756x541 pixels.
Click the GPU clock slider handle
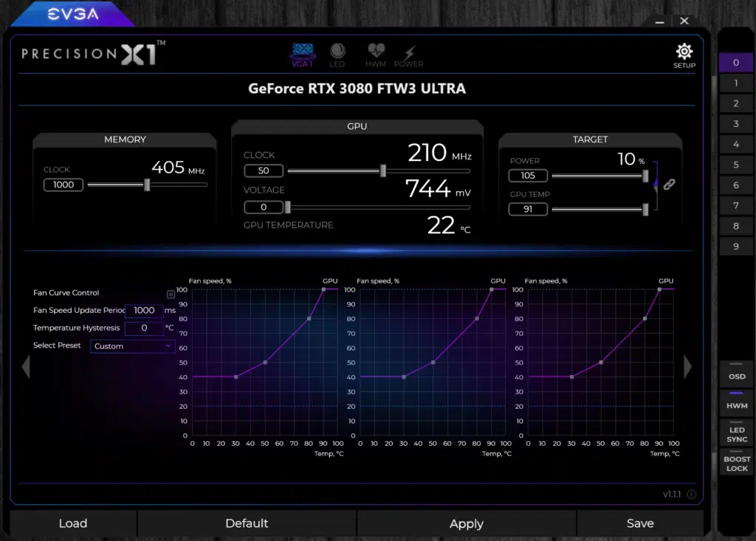click(383, 170)
